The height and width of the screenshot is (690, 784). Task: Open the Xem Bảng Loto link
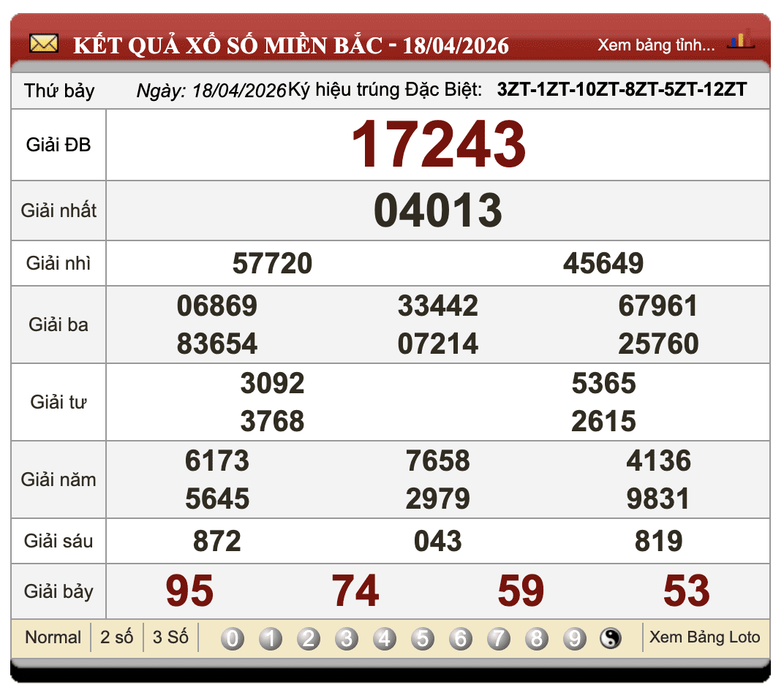coord(704,637)
